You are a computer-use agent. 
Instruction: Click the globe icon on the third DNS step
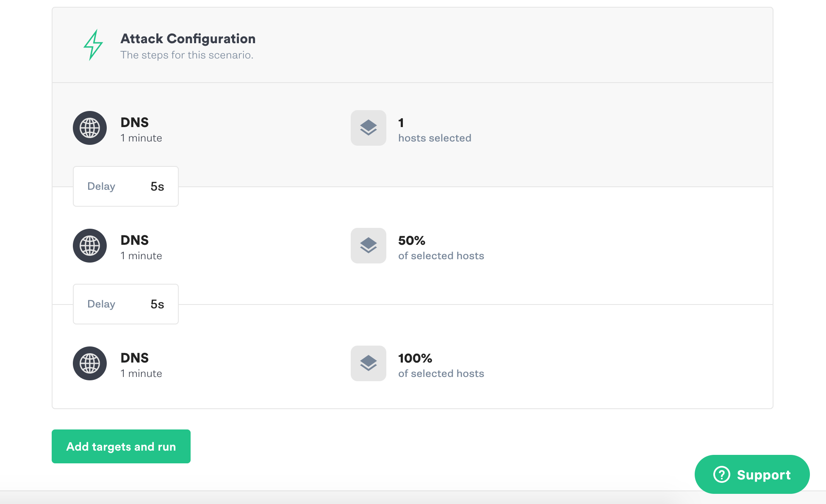(90, 363)
